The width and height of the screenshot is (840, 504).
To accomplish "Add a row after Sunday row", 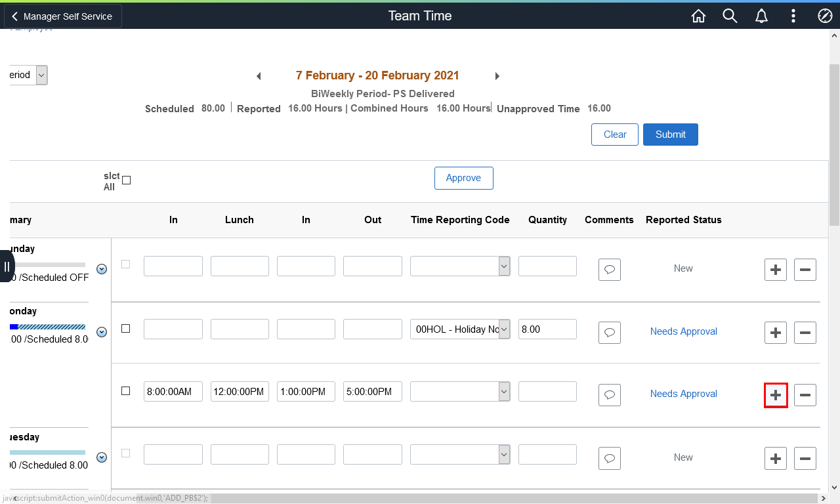I will (776, 270).
